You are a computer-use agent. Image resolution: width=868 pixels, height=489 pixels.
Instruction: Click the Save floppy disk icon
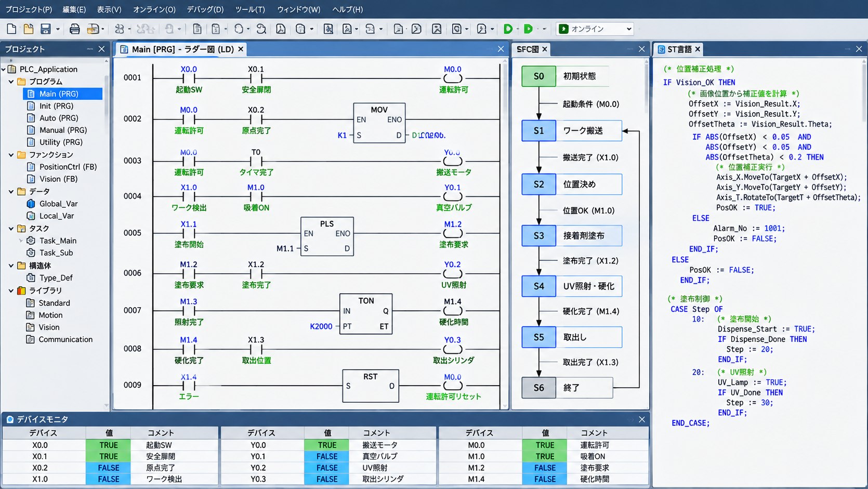46,29
